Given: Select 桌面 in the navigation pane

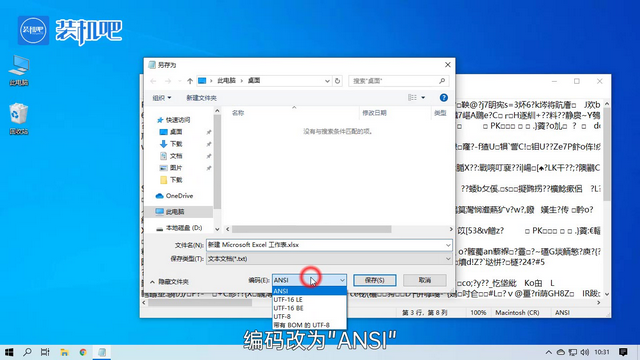Looking at the screenshot, I should (176, 132).
